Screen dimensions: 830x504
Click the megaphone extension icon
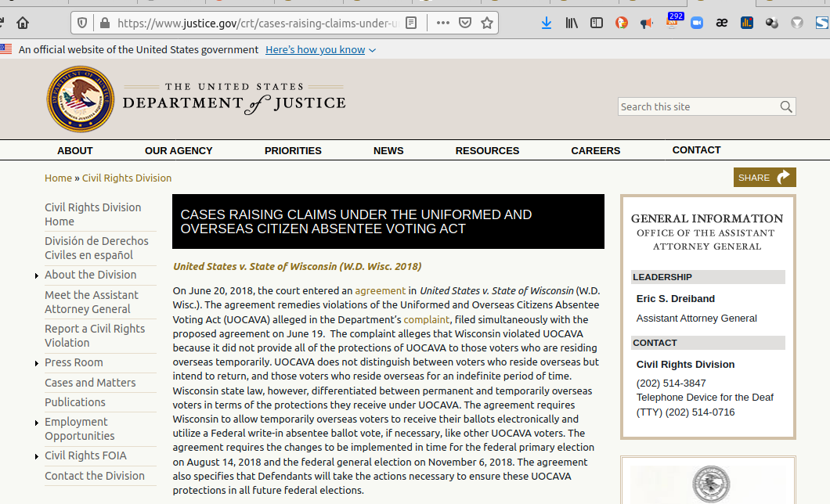point(646,23)
